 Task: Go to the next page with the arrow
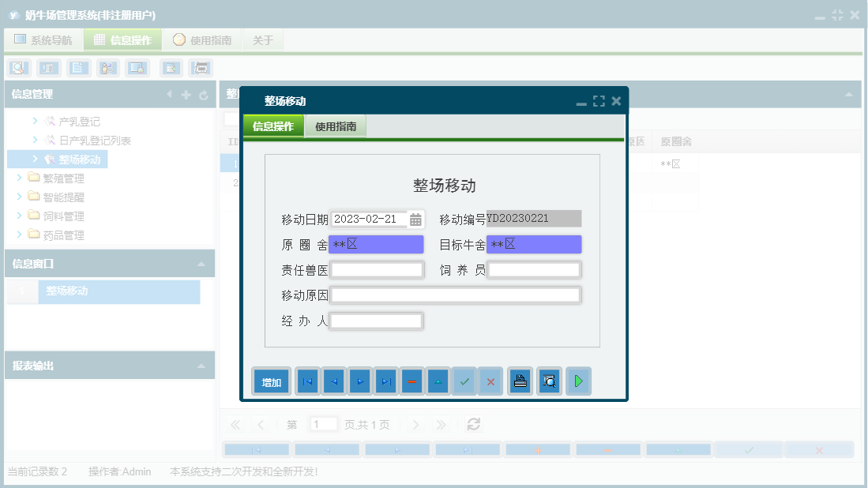[415, 423]
